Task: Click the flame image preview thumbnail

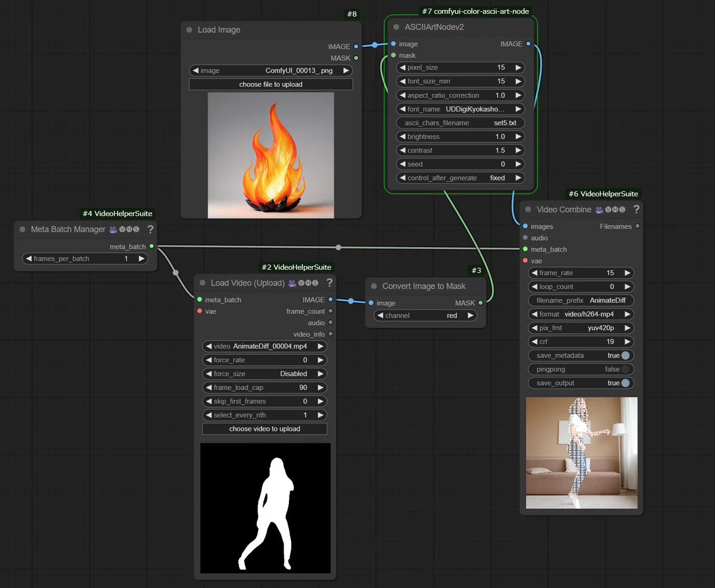Action: point(271,155)
